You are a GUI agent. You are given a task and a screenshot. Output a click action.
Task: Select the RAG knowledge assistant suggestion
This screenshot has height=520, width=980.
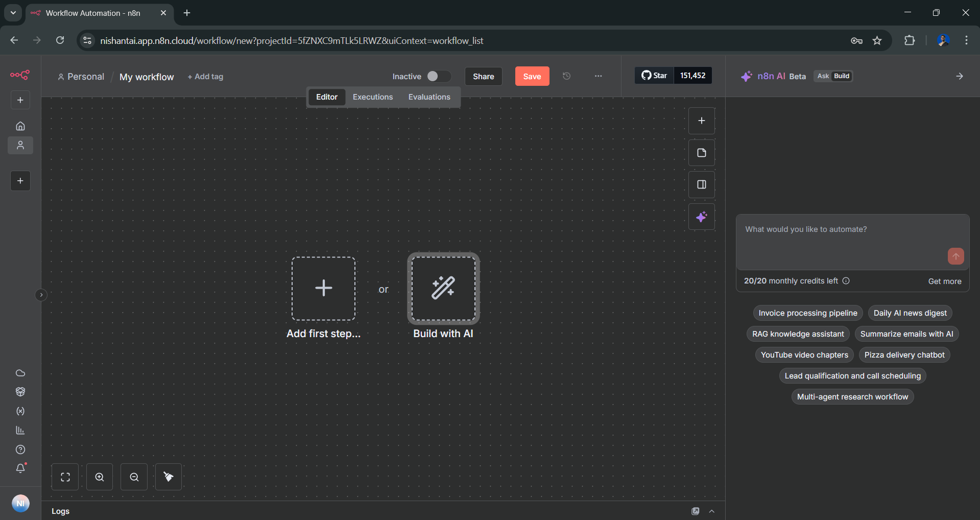tap(798, 334)
